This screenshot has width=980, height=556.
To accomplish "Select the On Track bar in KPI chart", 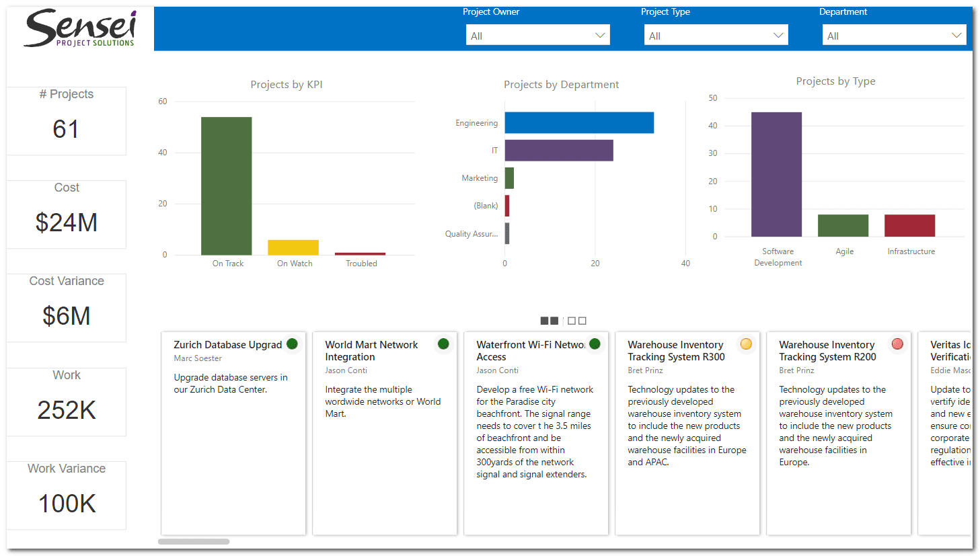I will pyautogui.click(x=227, y=186).
